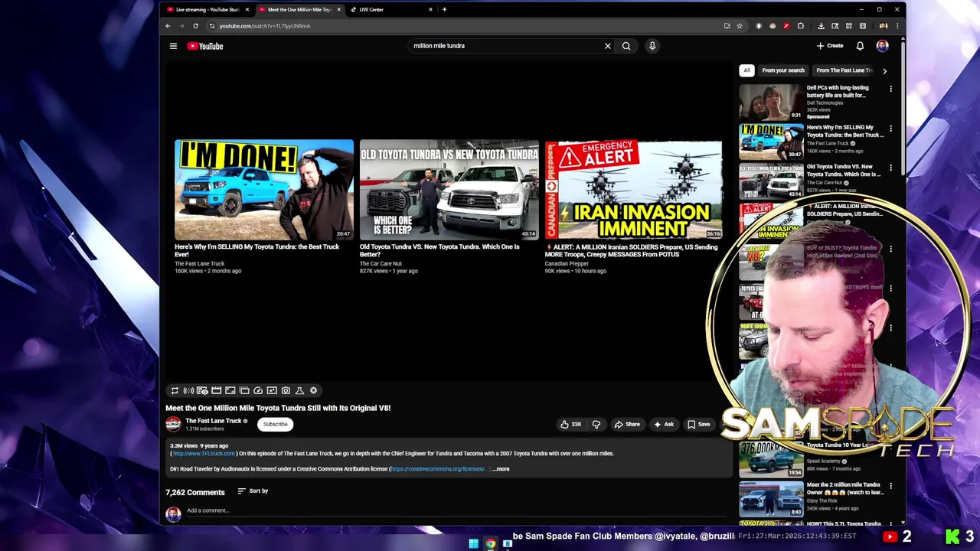Open the Canadian Prepper channel name
The height and width of the screenshot is (551, 980).
point(567,264)
